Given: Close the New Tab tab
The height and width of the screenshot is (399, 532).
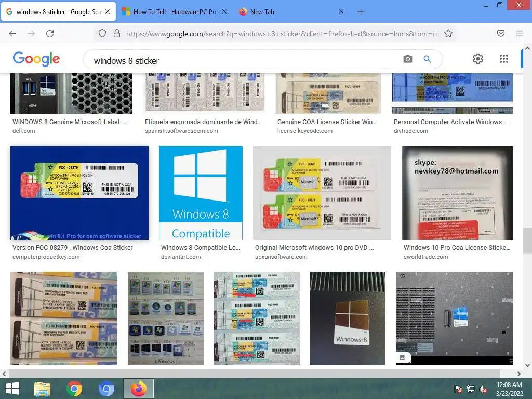Looking at the screenshot, I should [x=341, y=11].
